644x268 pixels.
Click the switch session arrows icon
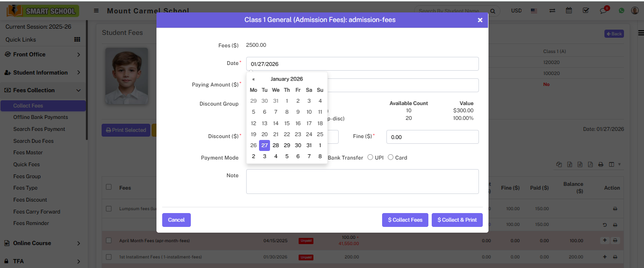coord(552,11)
